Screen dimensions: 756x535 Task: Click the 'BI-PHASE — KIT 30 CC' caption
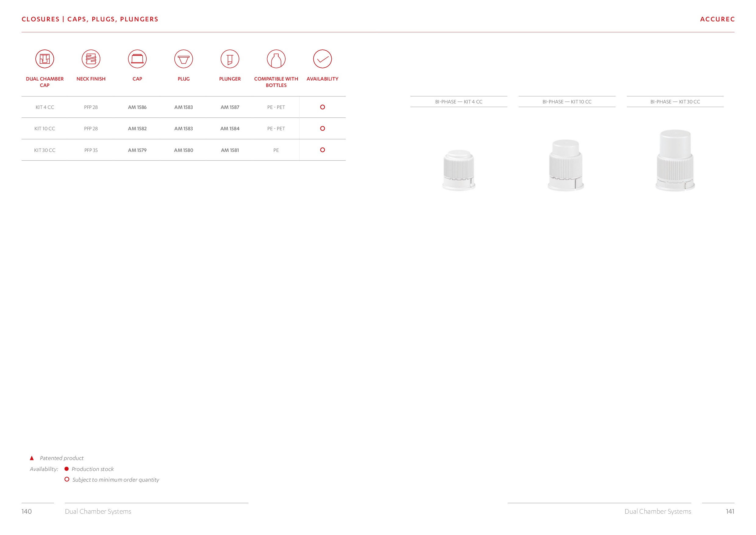[x=675, y=102]
